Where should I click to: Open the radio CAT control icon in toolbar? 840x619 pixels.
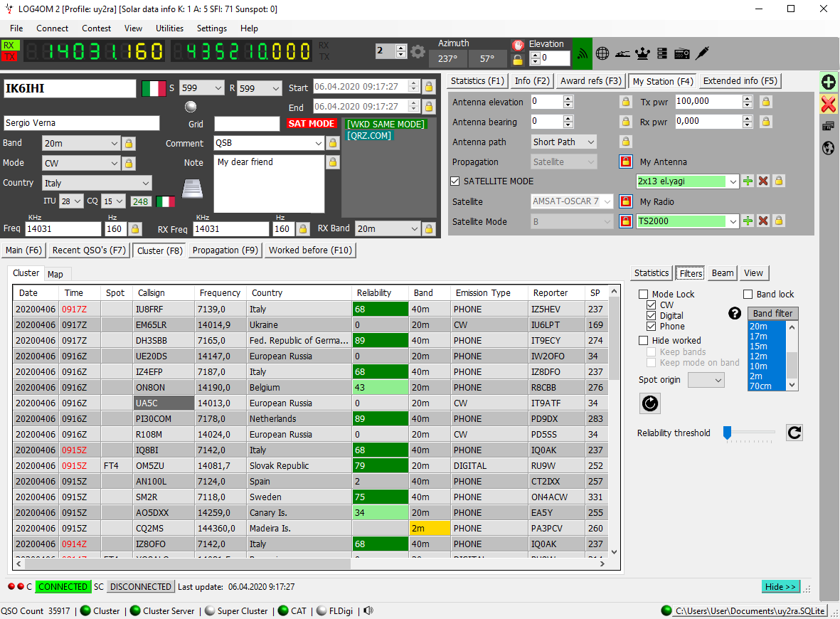click(x=681, y=53)
